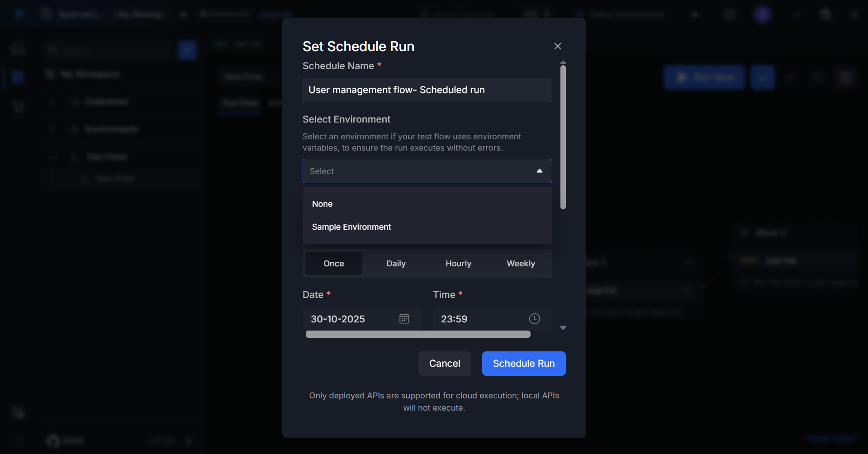Collapse the environment Select dropdown arrow
Viewport: 868px width, 454px height.
(x=539, y=171)
